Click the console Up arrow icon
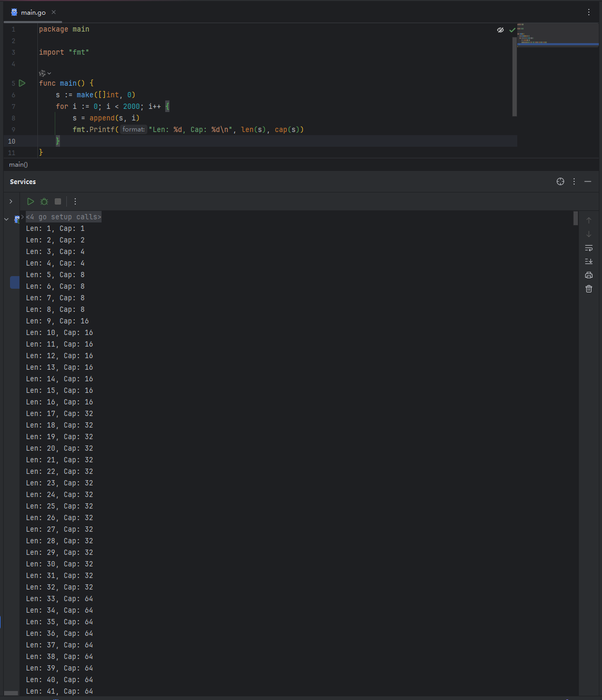The width and height of the screenshot is (602, 700). pos(589,220)
